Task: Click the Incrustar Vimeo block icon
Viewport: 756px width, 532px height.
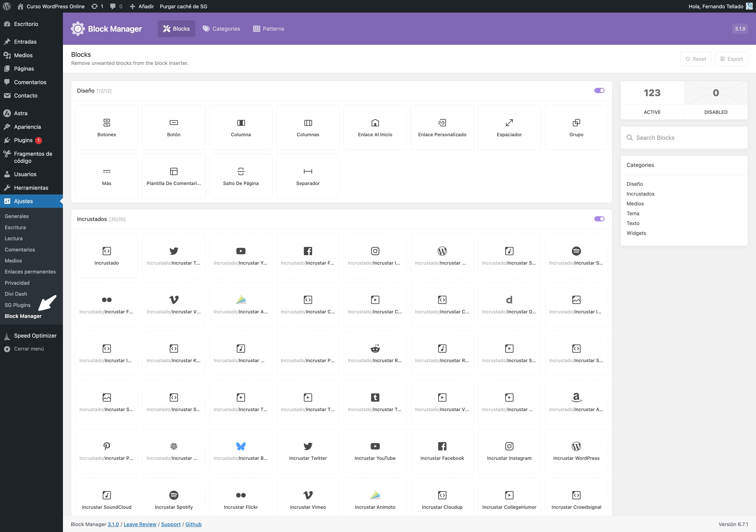Action: click(308, 495)
